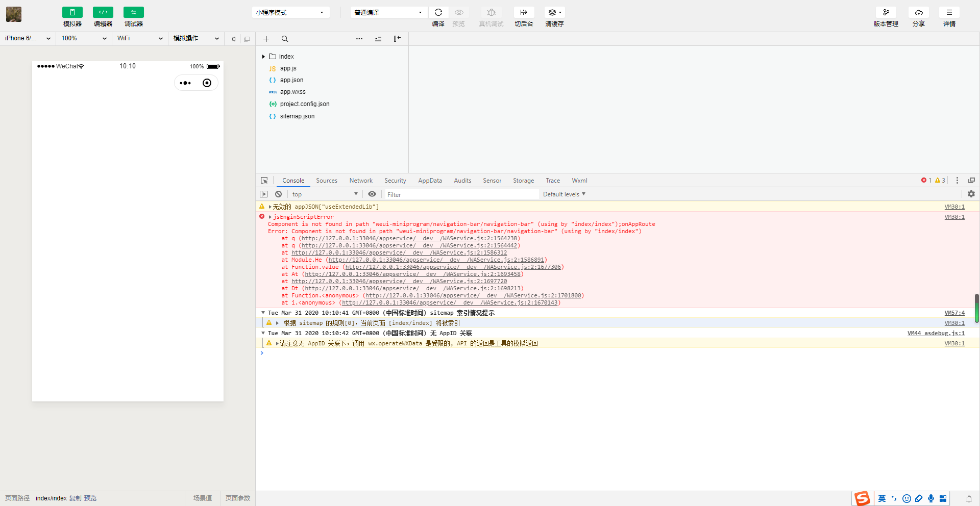Screen dimensions: 980x506
Task: Open the mini program mode dropdown
Action: point(290,12)
